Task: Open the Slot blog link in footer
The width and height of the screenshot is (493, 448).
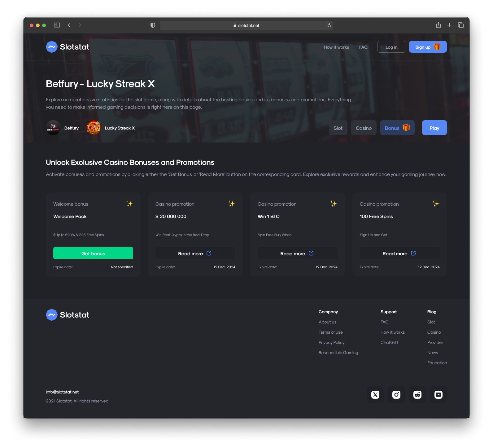Action: 431,322
